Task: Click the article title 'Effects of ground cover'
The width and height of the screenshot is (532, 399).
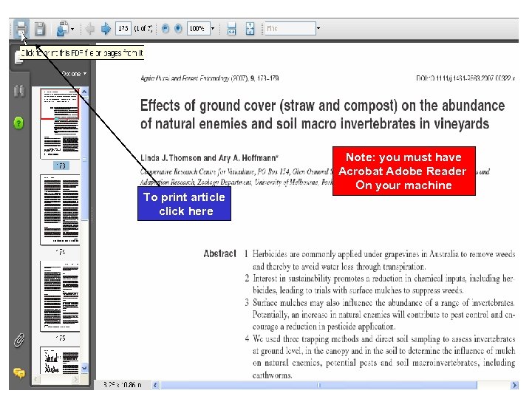Action: (x=322, y=115)
